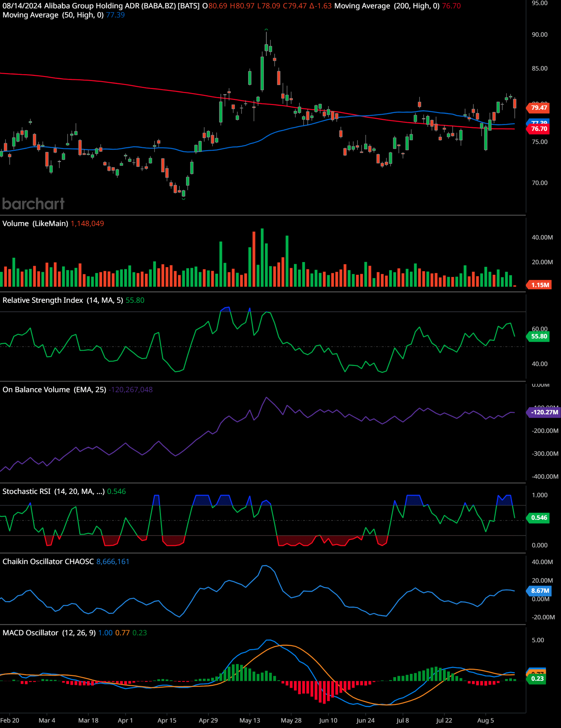Select the MACD Oscillator (12, 26, 9) label
Viewport: 561px width, 728px height.
tap(49, 633)
